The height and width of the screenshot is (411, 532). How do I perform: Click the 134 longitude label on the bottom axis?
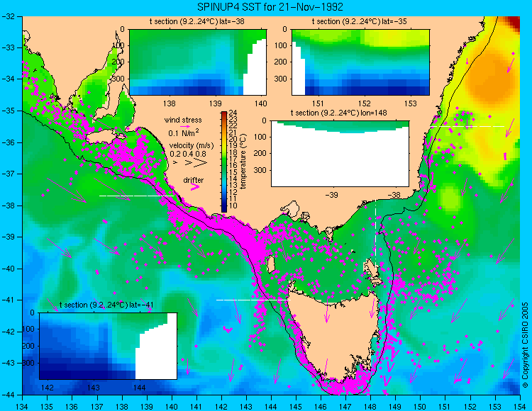point(23,407)
